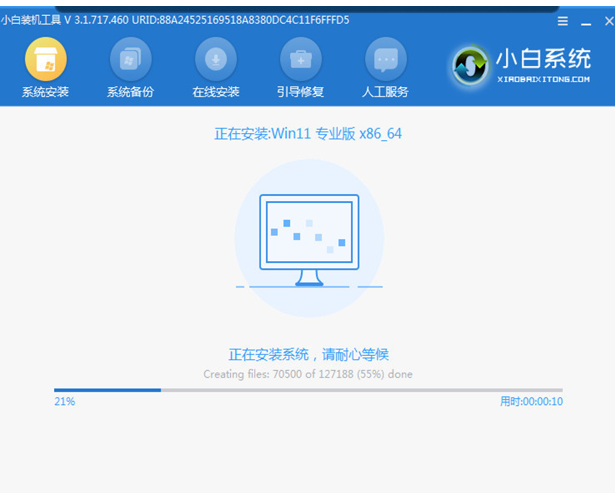Close the 小白装机工具 window
This screenshot has width=615, height=493.
click(601, 20)
